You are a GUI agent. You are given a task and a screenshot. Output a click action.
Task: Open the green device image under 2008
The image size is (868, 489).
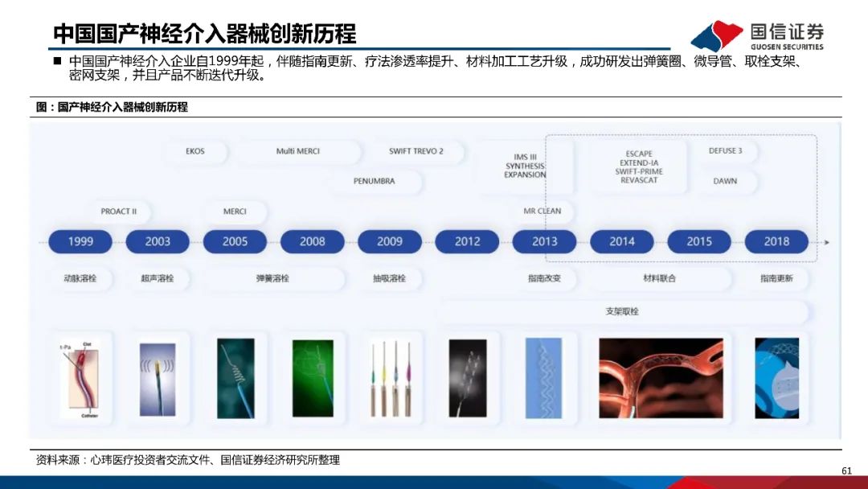coord(313,378)
